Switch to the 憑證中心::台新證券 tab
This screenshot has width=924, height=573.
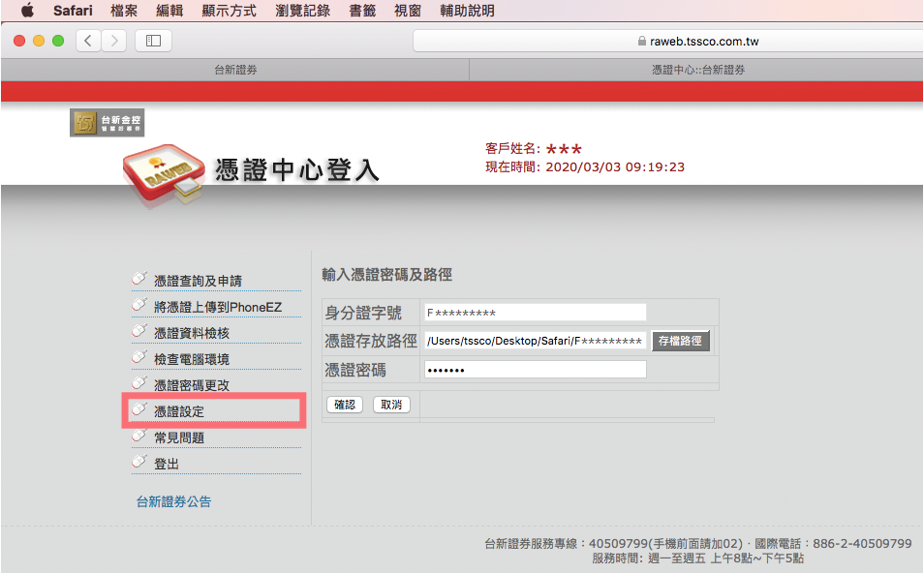click(x=697, y=70)
